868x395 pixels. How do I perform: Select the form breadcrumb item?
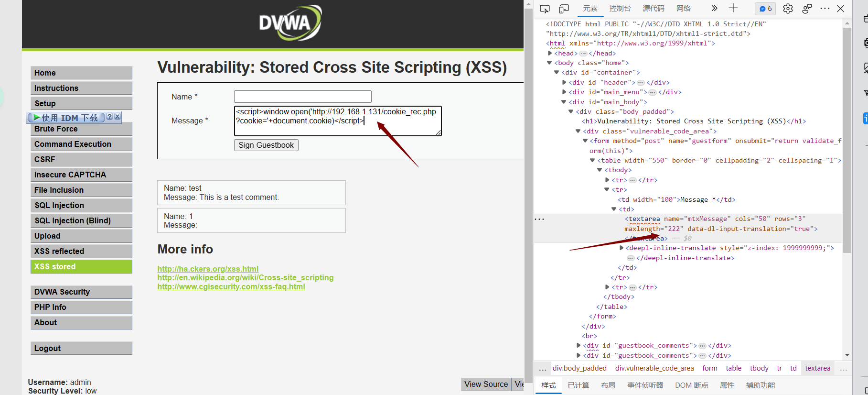pos(710,368)
